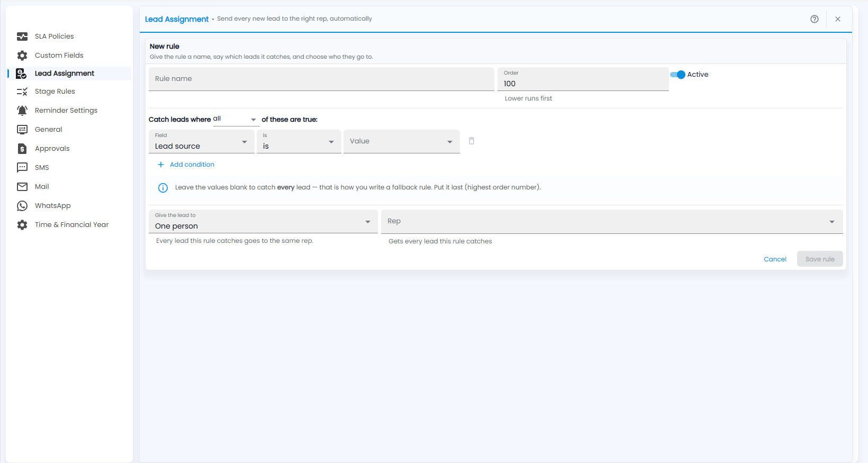Click the Lead Assignment header title
This screenshot has height=463, width=868.
177,19
